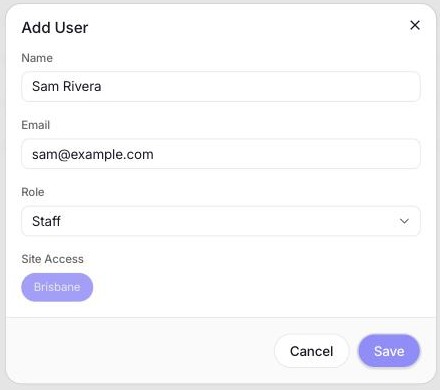Focus the Email input field
Screen dimensions: 440x390
pos(221,154)
